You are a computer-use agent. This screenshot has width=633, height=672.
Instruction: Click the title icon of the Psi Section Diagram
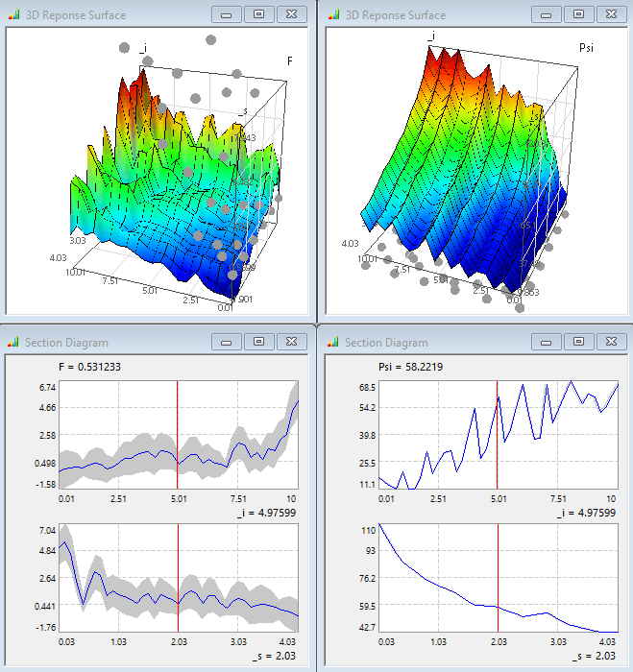(333, 342)
